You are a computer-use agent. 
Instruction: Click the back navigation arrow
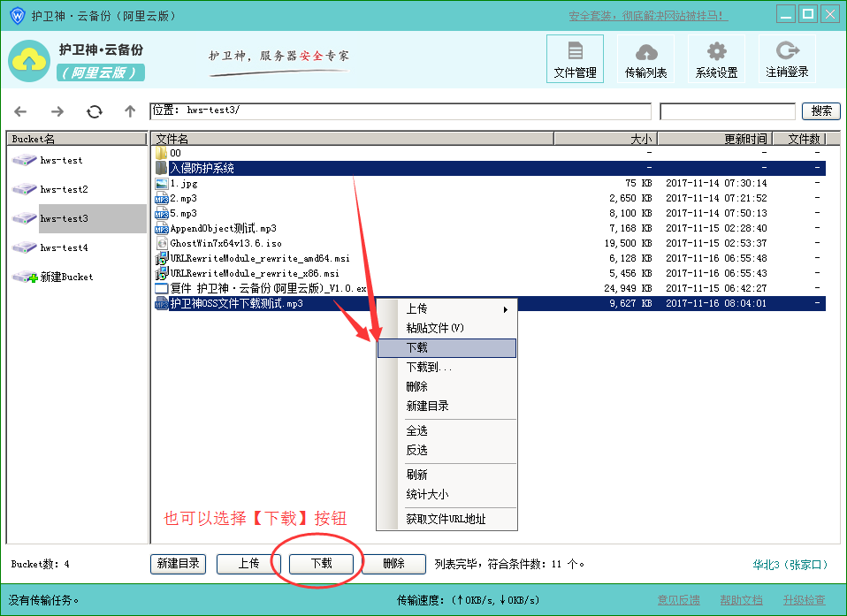point(19,111)
